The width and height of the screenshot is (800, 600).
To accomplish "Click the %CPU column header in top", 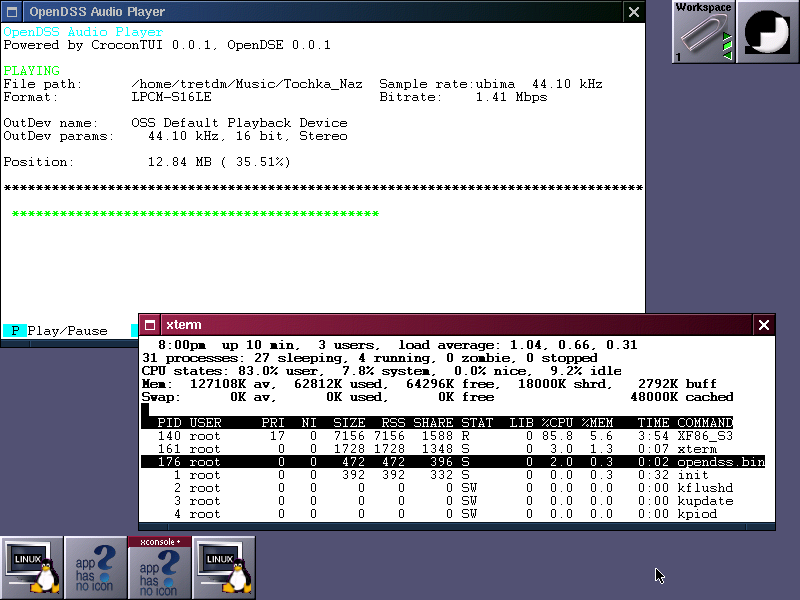I will pyautogui.click(x=557, y=423).
